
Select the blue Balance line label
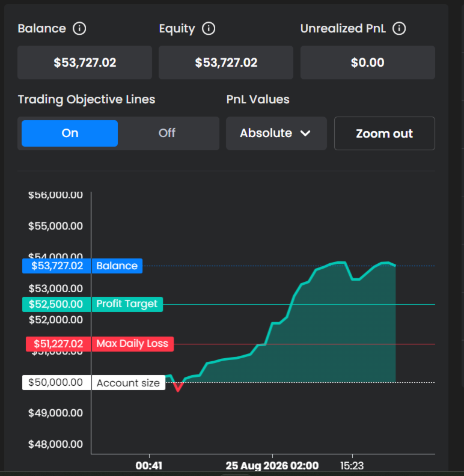[x=117, y=266]
